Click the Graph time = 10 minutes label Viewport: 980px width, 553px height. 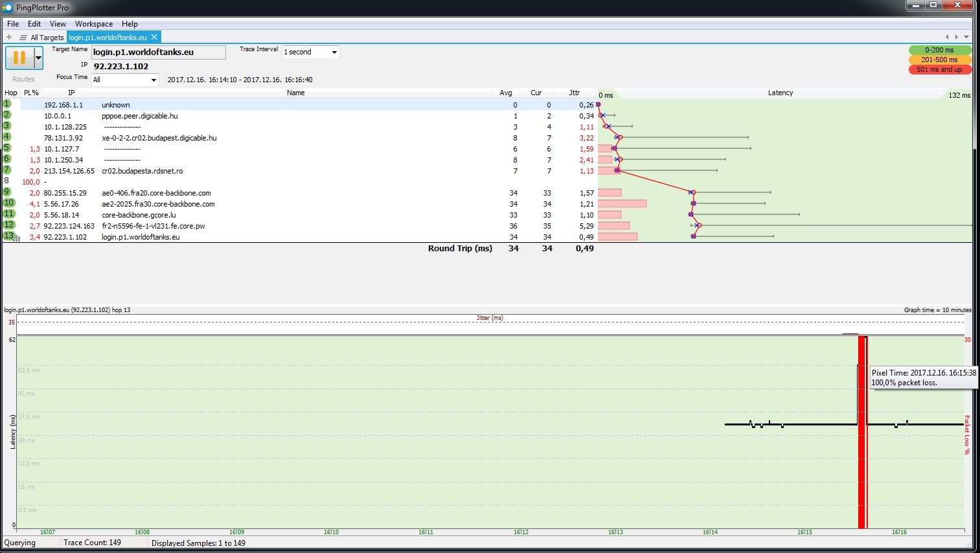click(937, 310)
